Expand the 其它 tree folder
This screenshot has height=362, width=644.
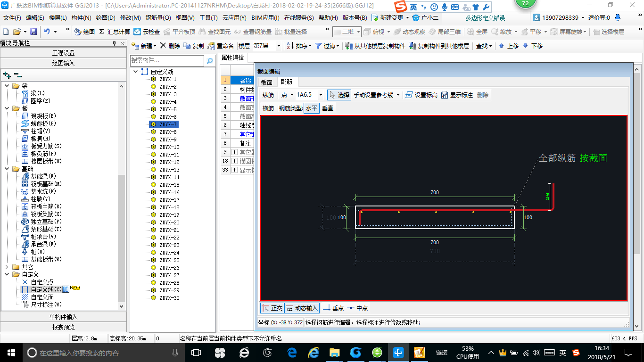(x=7, y=267)
